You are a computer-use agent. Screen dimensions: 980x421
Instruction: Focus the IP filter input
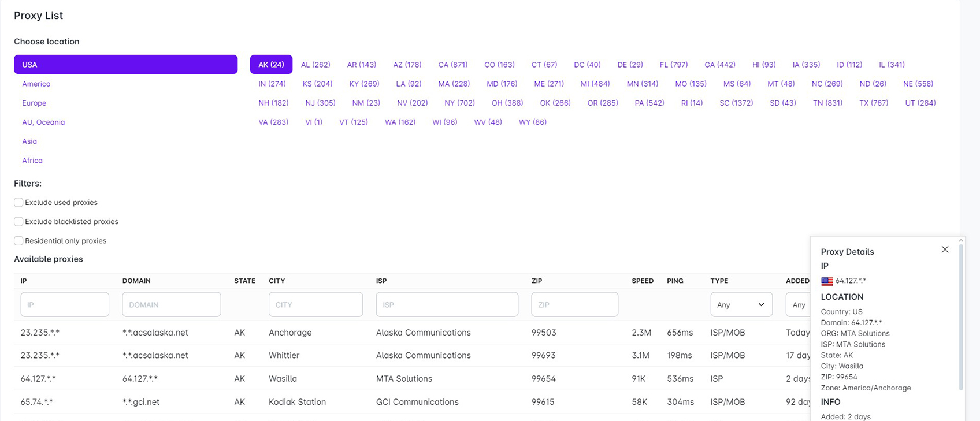65,304
